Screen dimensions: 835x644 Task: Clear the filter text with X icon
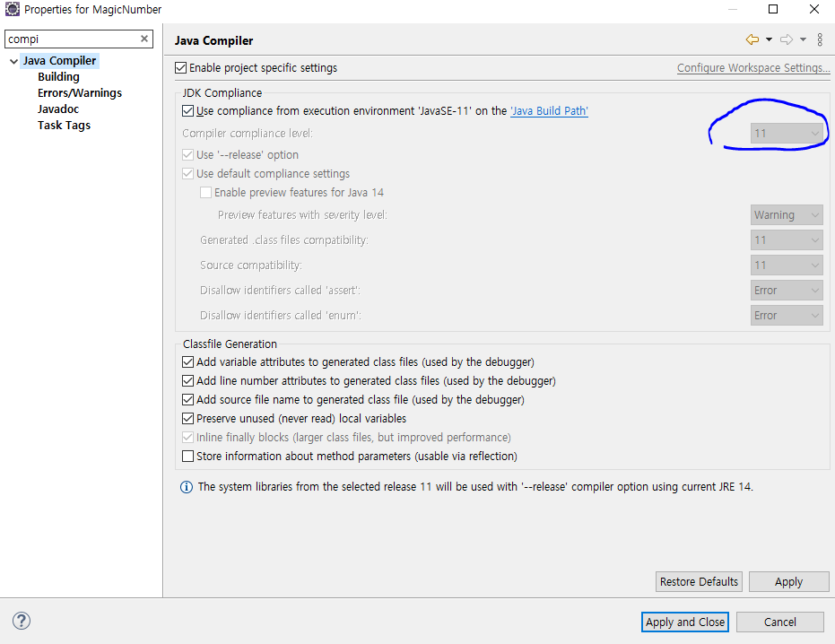click(144, 39)
